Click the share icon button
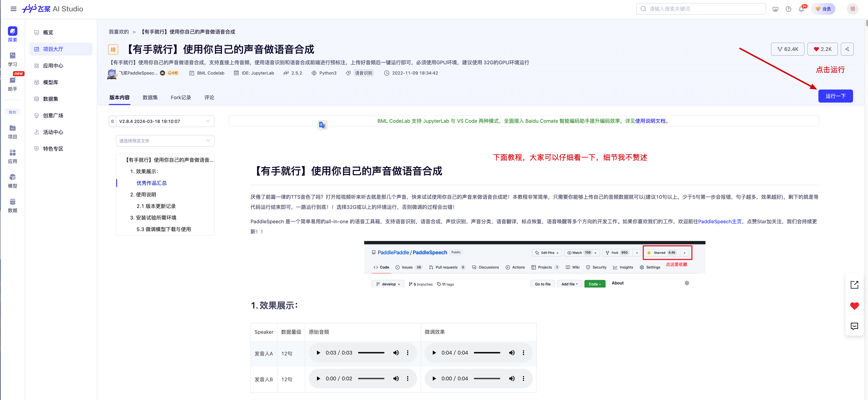Image resolution: width=868 pixels, height=400 pixels. coord(847,49)
